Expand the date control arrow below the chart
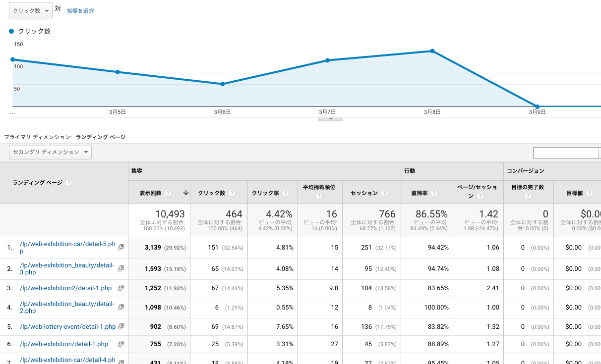This screenshot has height=364, width=601. [x=330, y=118]
